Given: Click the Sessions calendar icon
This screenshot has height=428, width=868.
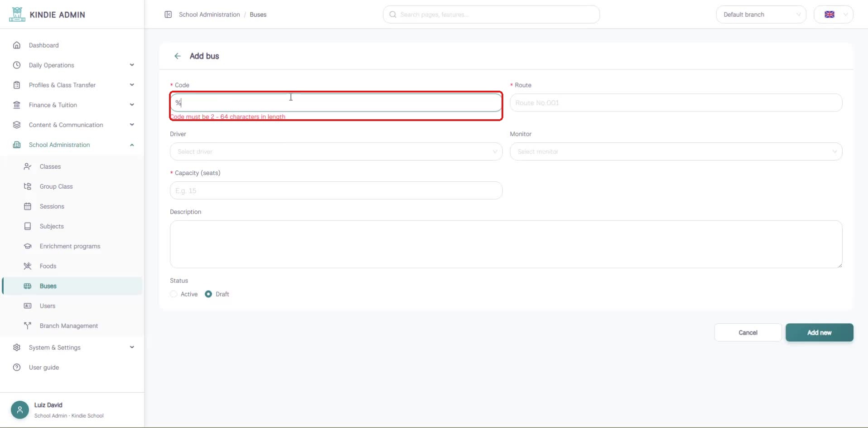Looking at the screenshot, I should click(x=28, y=206).
